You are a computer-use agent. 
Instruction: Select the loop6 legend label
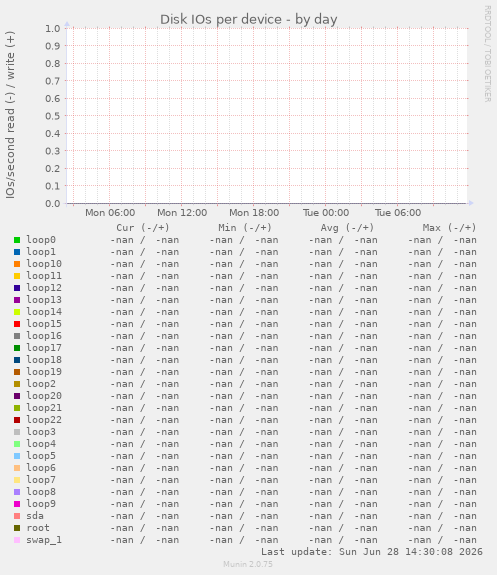[x=41, y=468]
